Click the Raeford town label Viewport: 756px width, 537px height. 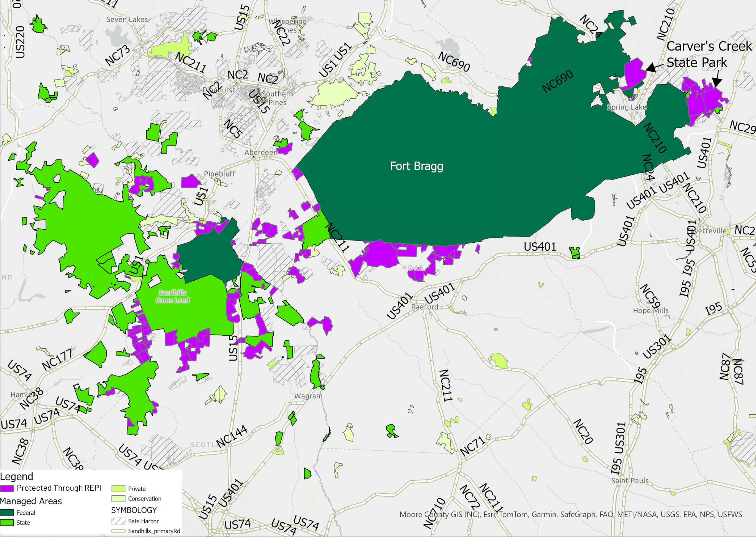click(425, 307)
